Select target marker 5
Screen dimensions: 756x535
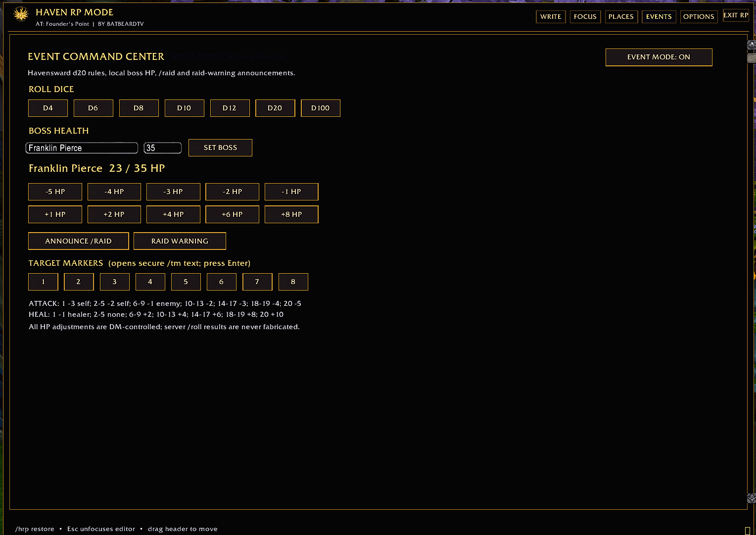pos(186,282)
